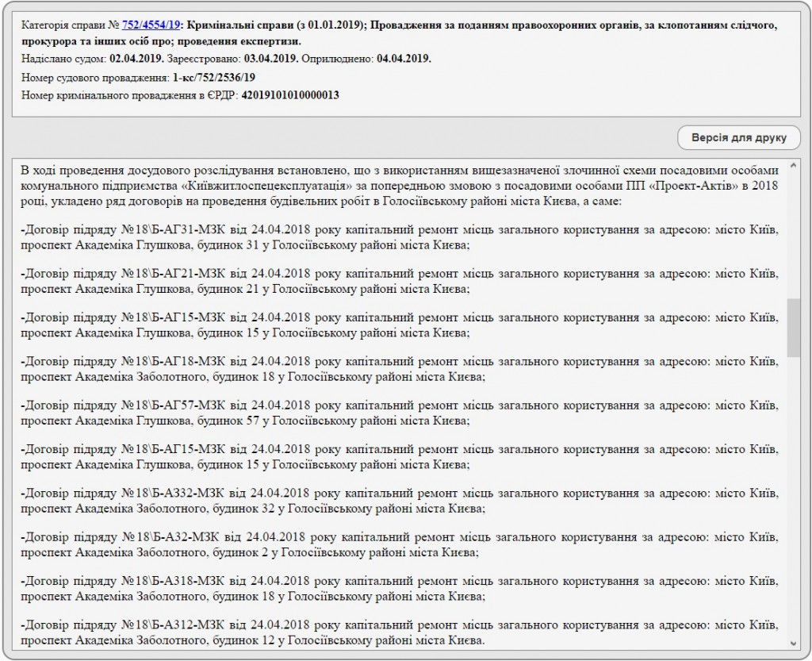The width and height of the screenshot is (812, 661).
Task: Click the sent-by-court date 02.04.2019
Action: tap(136, 59)
